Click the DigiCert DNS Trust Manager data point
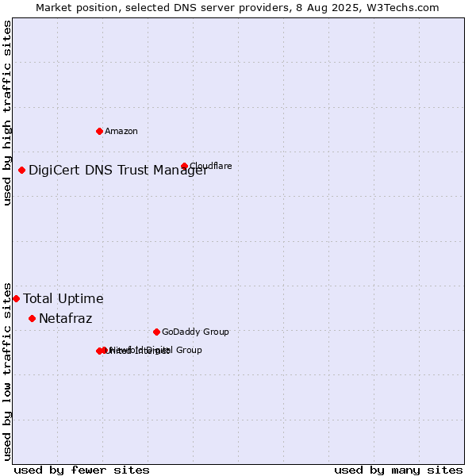Screen dimensions: 476x476 click(x=21, y=170)
